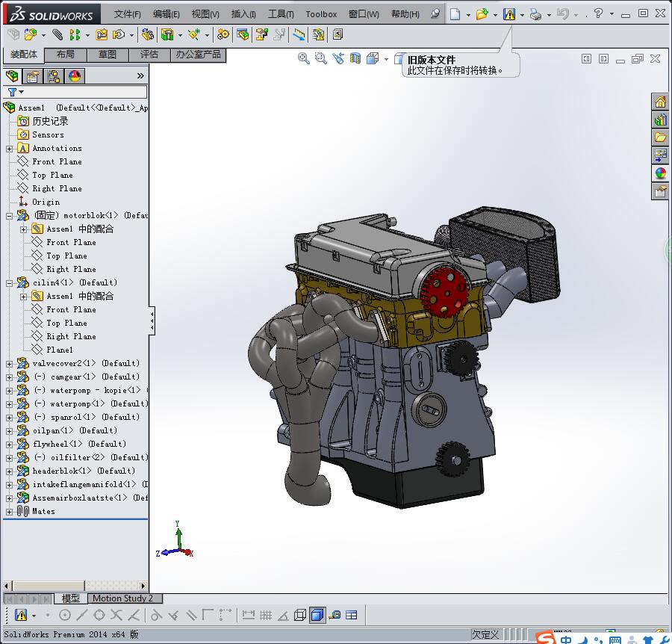The height and width of the screenshot is (644, 672).
Task: Click the Mate paperclip icon in assembly toolbar
Action: pos(57,34)
